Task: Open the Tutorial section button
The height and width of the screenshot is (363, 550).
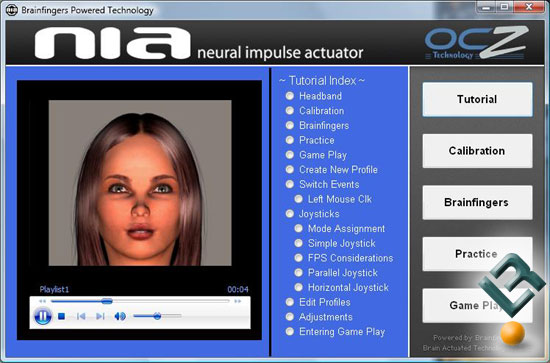Action: click(477, 99)
